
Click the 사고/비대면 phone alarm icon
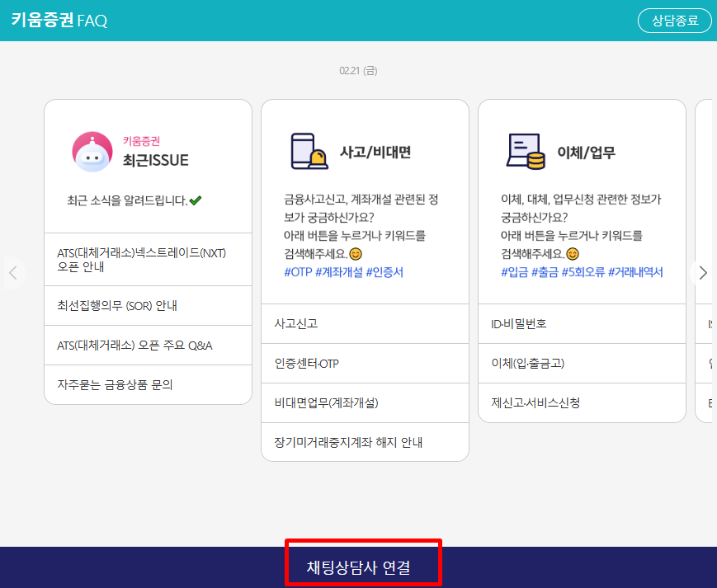pyautogui.click(x=309, y=151)
